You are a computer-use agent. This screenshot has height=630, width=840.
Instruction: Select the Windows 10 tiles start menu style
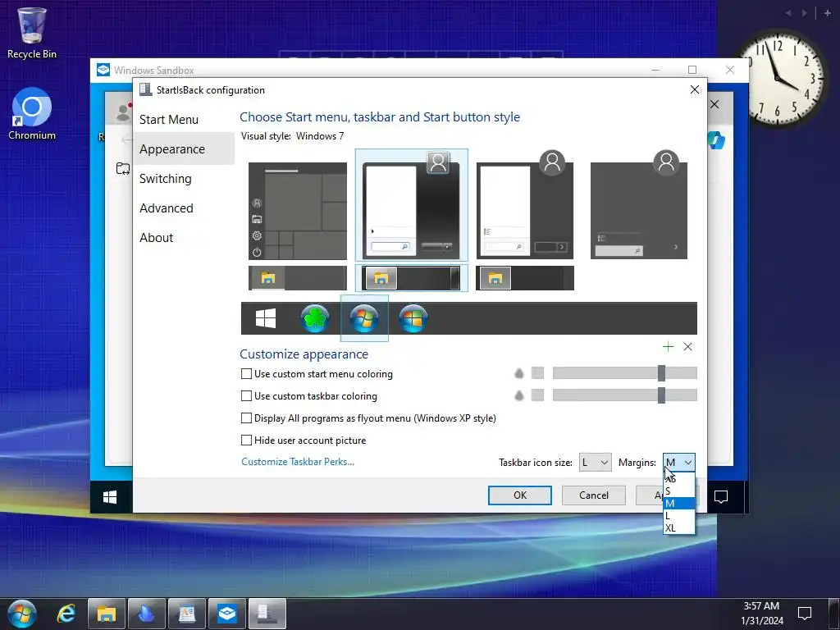click(x=297, y=211)
